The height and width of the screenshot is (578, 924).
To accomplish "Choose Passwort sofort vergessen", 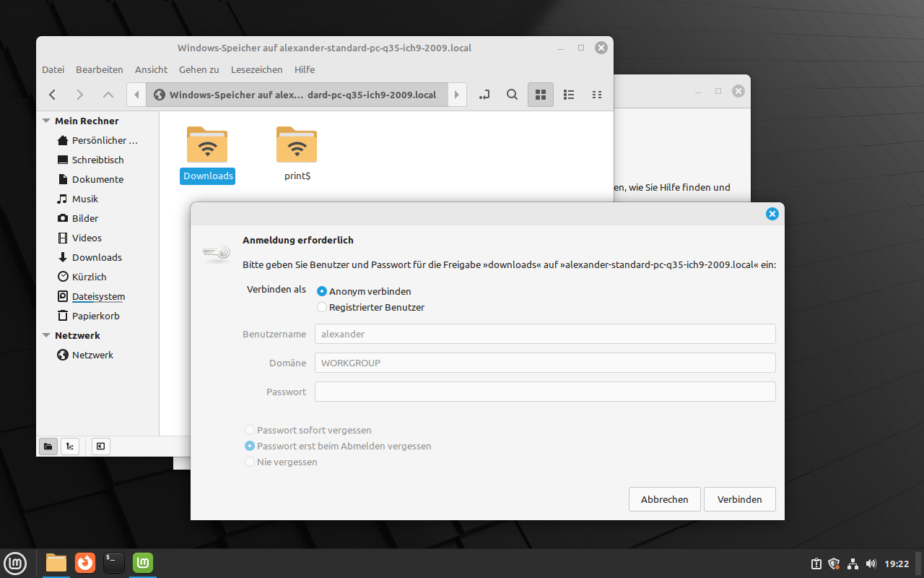I will click(x=308, y=430).
